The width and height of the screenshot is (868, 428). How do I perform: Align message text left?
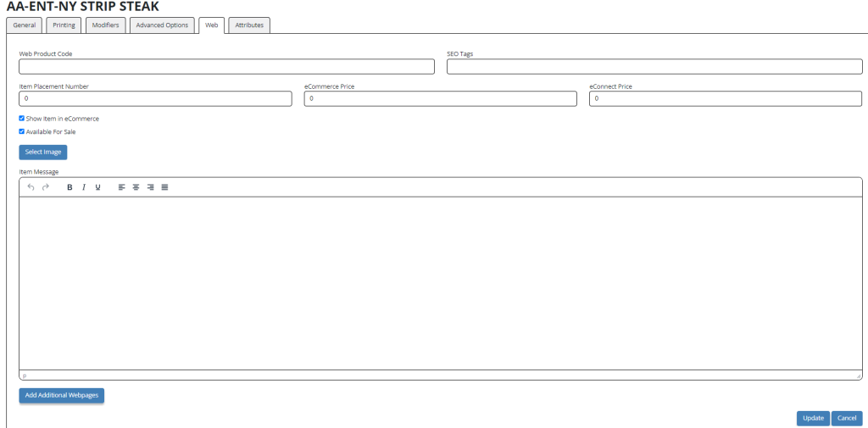click(x=122, y=187)
